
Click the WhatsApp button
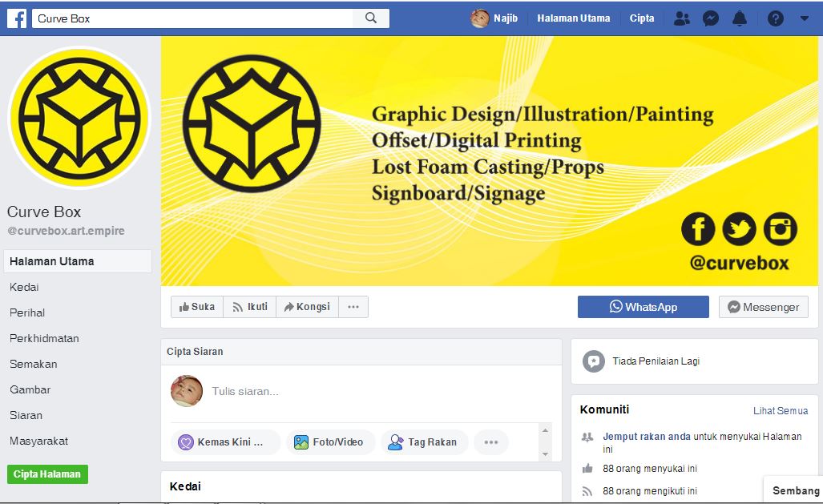(643, 307)
